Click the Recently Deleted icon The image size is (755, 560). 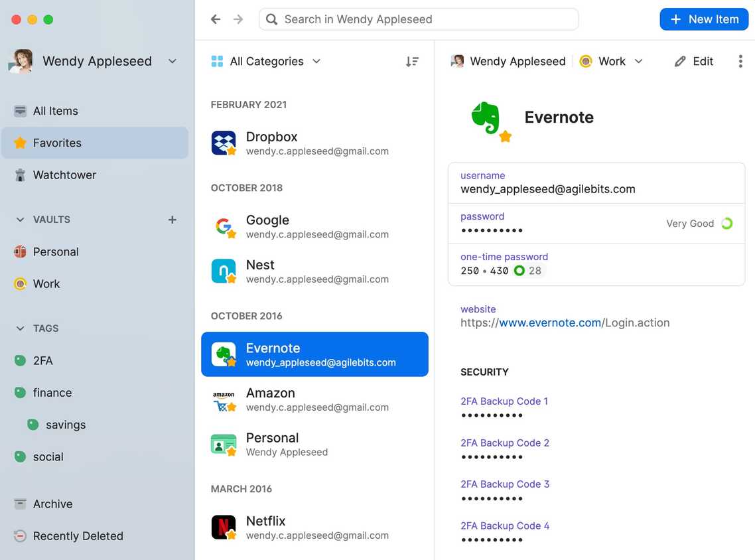pyautogui.click(x=20, y=535)
